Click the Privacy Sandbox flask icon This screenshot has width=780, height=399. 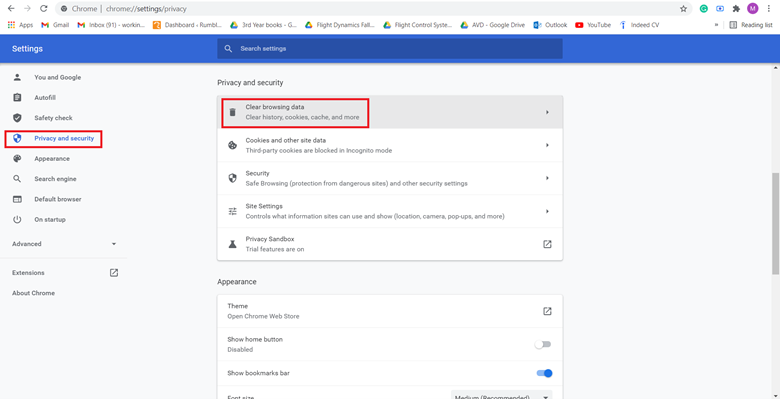coord(232,244)
